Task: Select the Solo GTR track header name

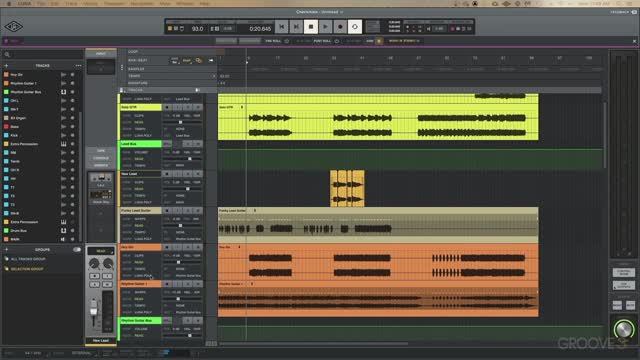Action: 141,107
